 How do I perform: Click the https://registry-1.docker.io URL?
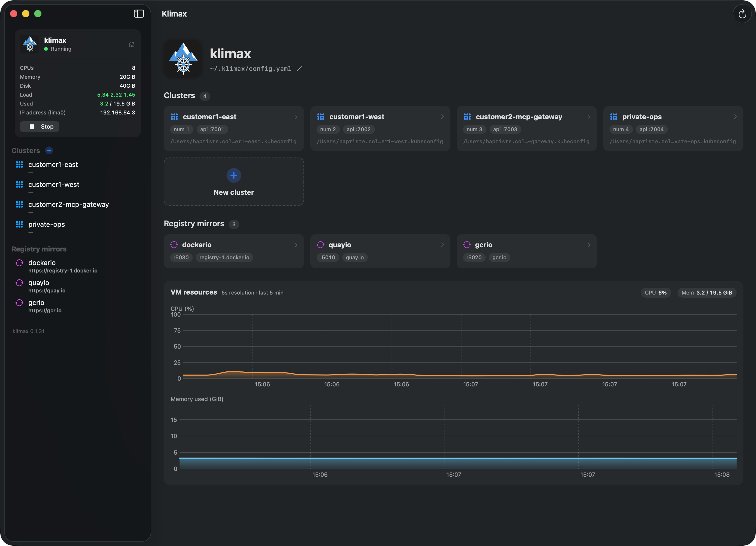point(63,271)
